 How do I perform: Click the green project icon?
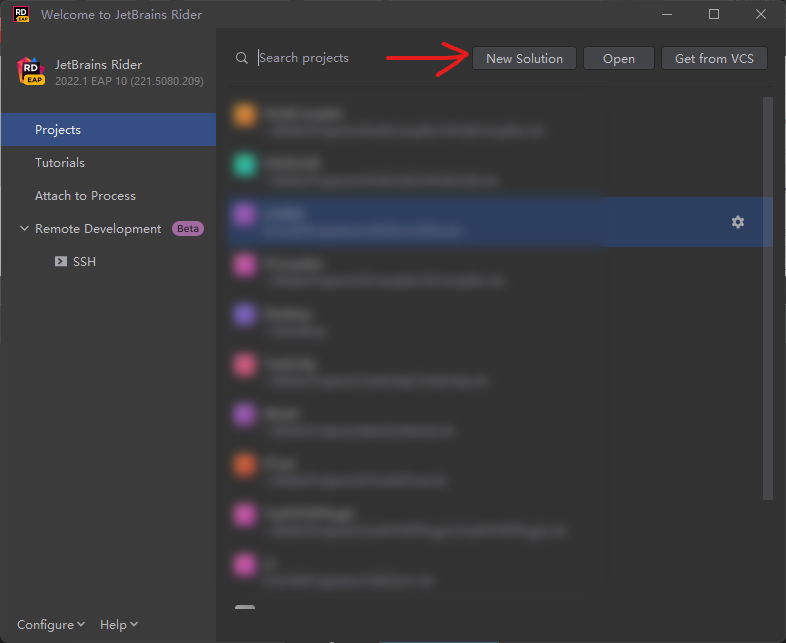[x=245, y=165]
